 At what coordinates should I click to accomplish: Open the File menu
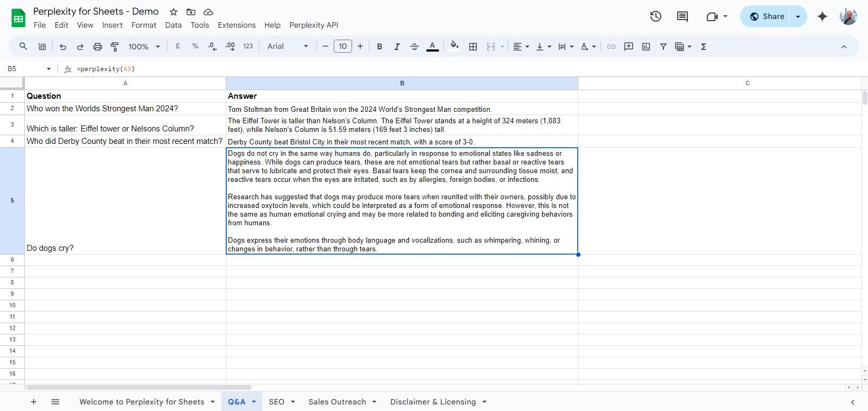coord(40,25)
